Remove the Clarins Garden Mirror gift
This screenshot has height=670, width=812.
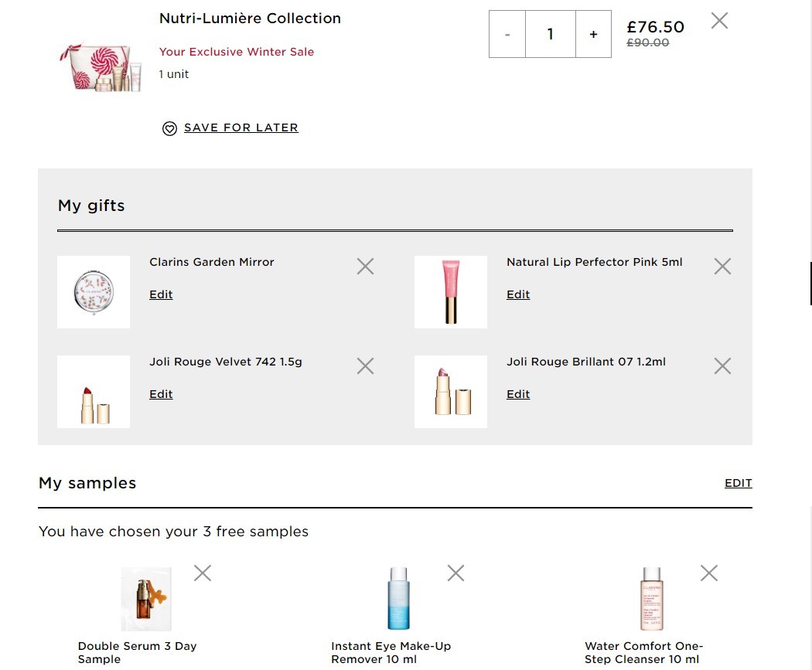coord(365,267)
